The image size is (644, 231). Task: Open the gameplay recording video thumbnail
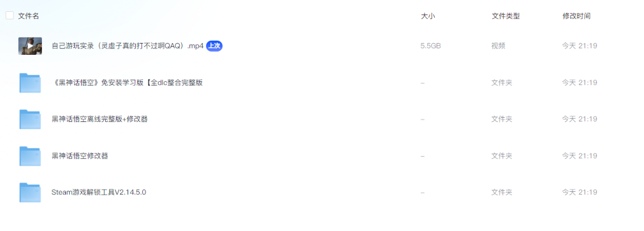coord(30,46)
